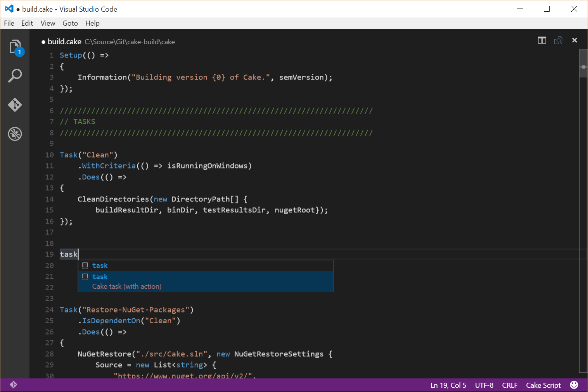
Task: Click the open preview icon in the editor toolbar
Action: coord(558,40)
